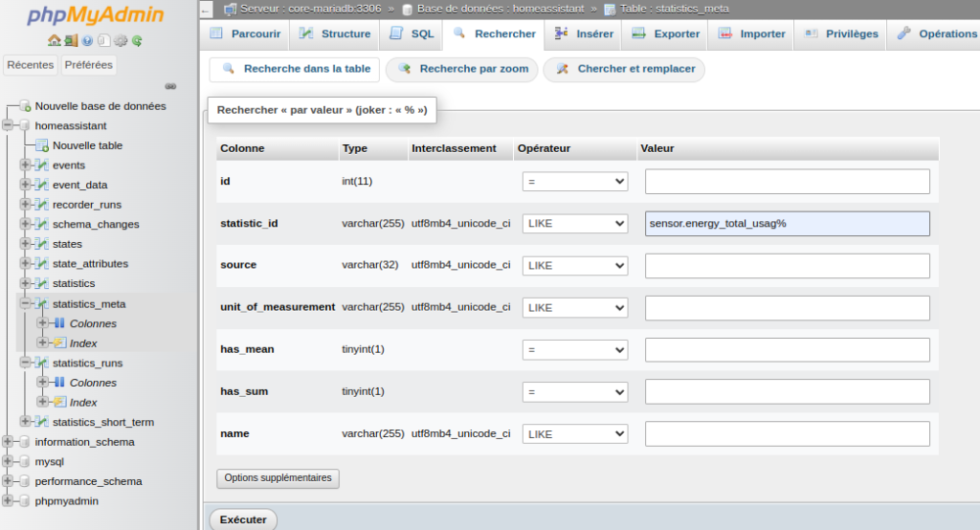Image resolution: width=980 pixels, height=530 pixels.
Task: Click the Nouvelle base de données icon
Action: tap(25, 105)
